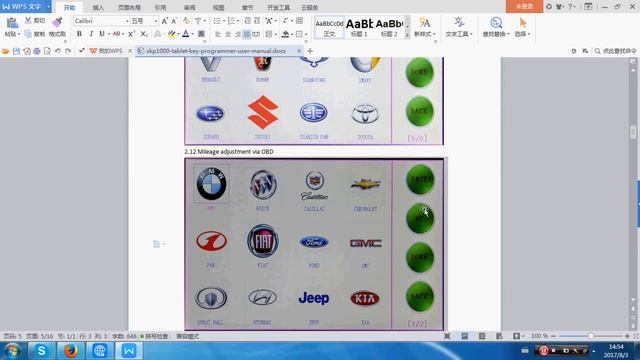Click the print icon in quick toolbar

click(37, 51)
